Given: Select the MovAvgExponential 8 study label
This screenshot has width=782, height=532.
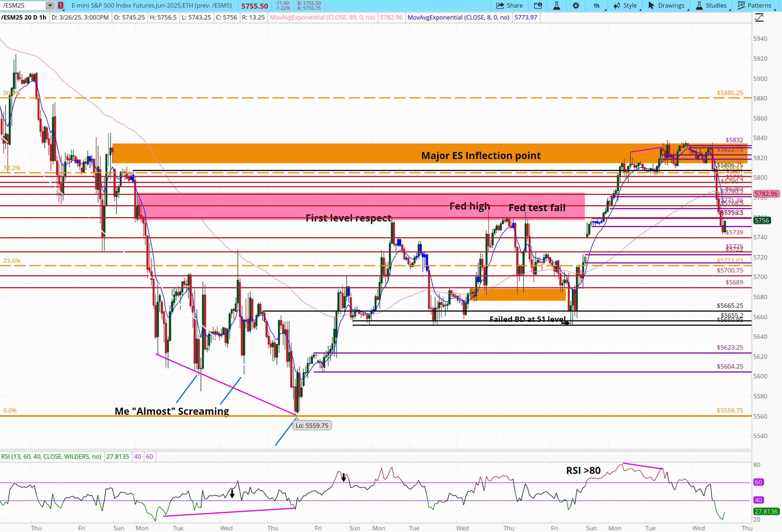Looking at the screenshot, I should (458, 17).
